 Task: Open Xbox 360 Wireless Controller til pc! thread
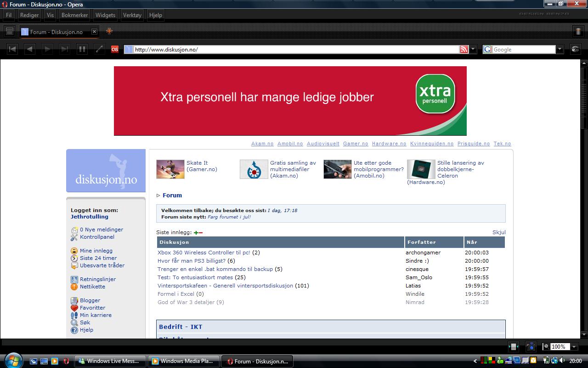204,253
